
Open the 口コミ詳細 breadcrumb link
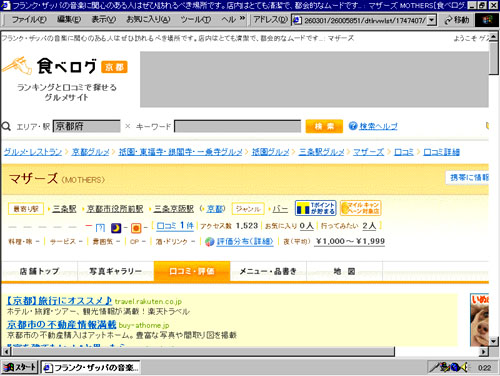[x=441, y=152]
